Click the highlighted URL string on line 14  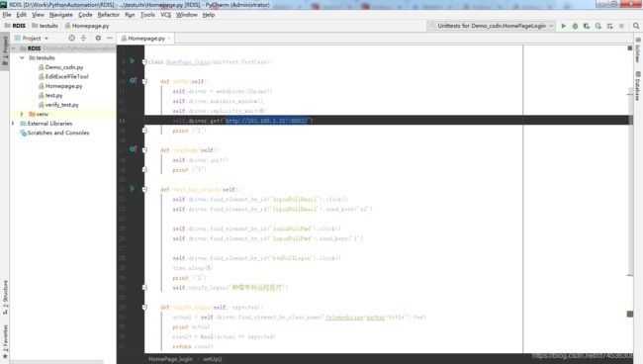[x=266, y=121]
